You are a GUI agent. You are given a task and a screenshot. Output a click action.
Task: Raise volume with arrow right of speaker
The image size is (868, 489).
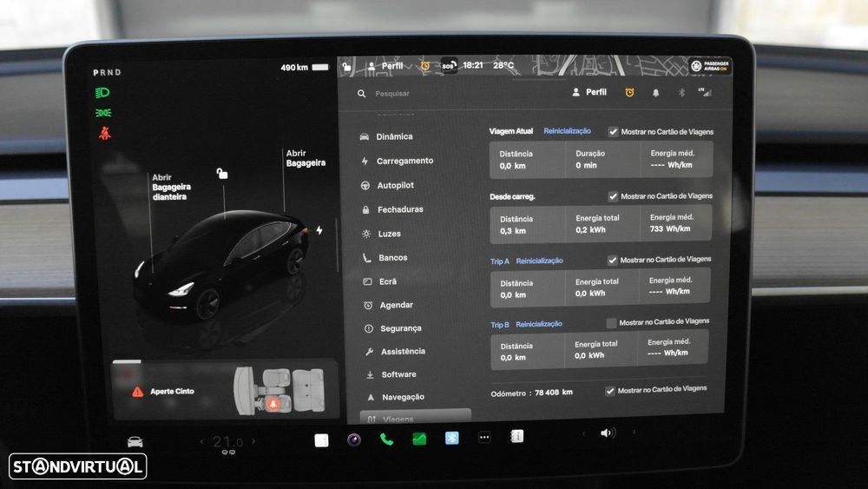634,432
